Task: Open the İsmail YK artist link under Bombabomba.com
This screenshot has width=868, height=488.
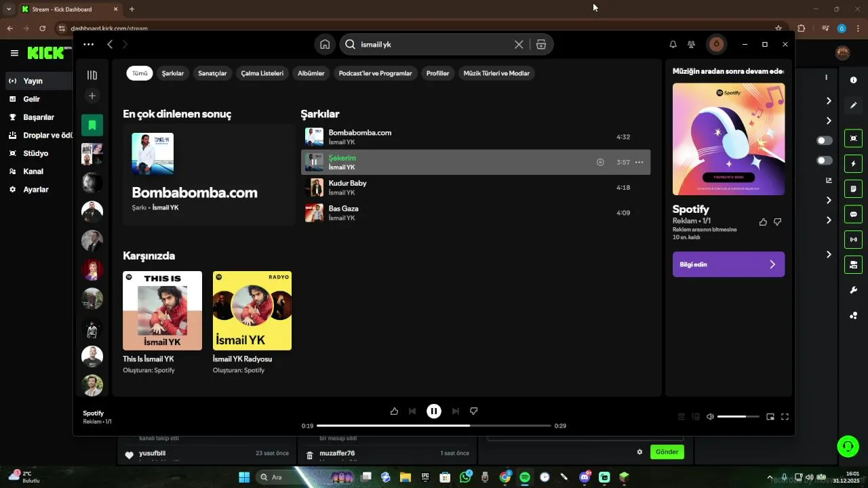Action: pyautogui.click(x=165, y=207)
